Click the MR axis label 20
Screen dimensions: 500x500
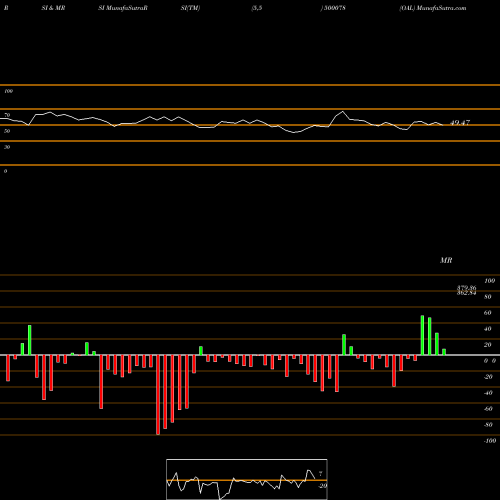coord(488,345)
